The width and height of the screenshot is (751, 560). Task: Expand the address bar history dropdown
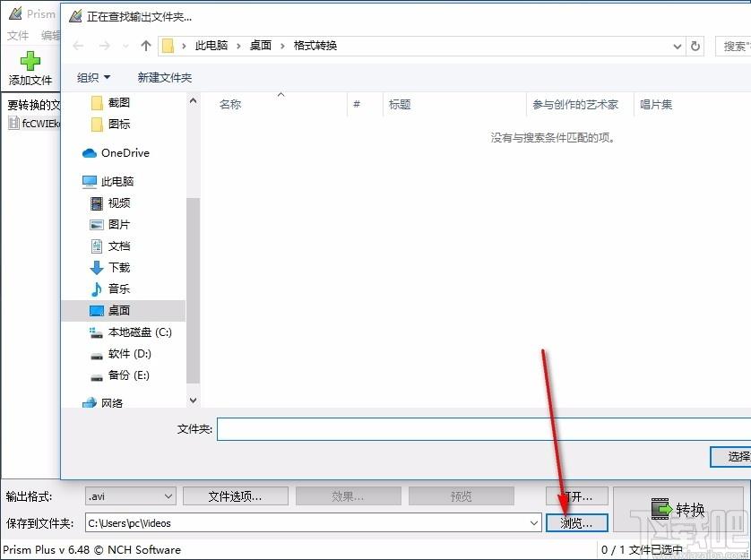678,47
